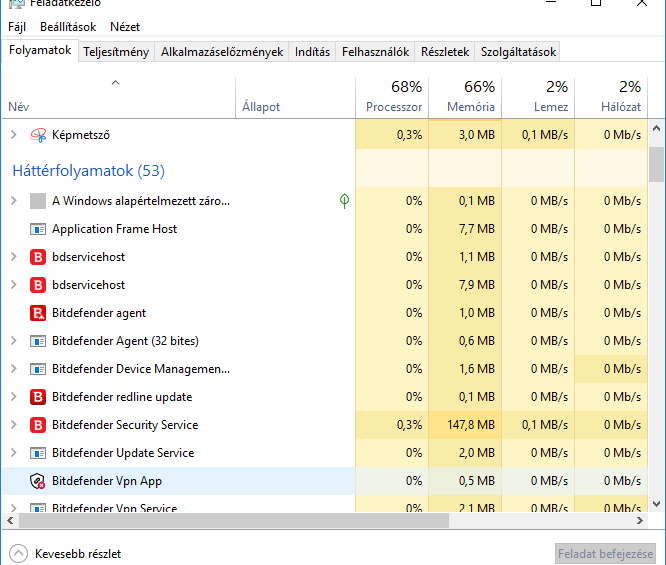Expand the Képmetsző process group
Image resolution: width=666 pixels, height=565 pixels.
pyautogui.click(x=14, y=135)
